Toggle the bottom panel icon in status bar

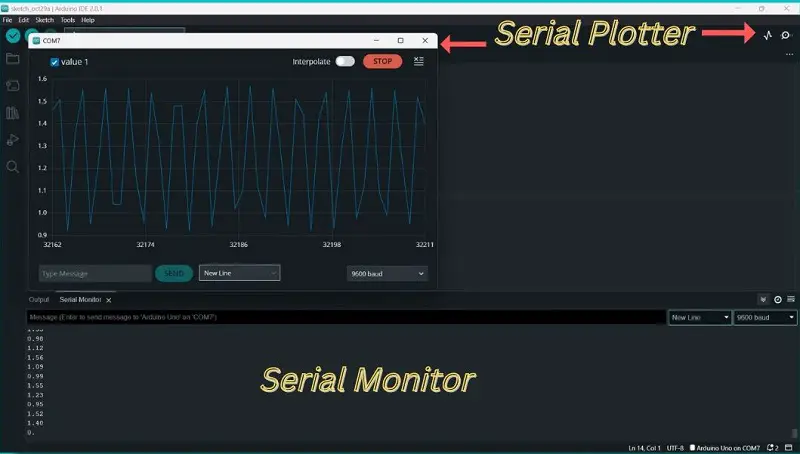pyautogui.click(x=788, y=448)
